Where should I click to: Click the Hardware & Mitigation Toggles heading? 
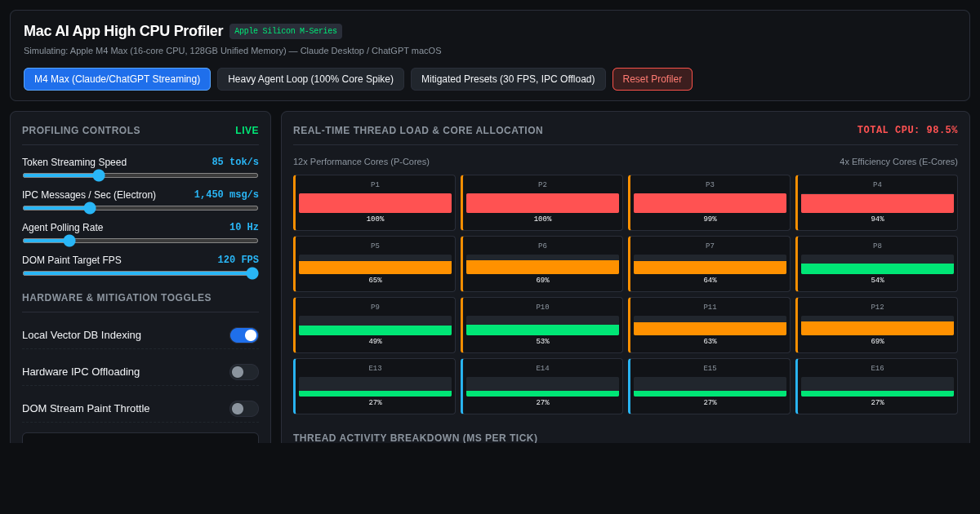117,298
